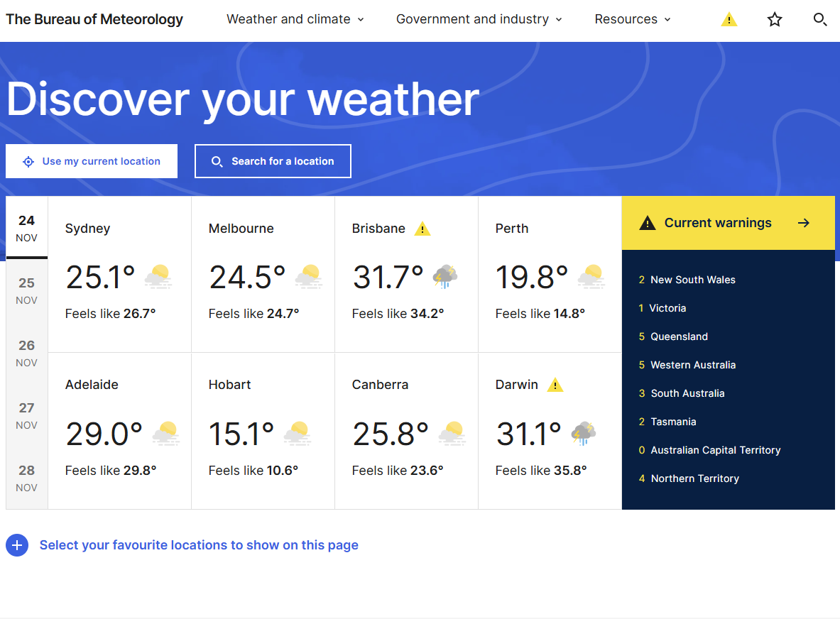Click Adelaide temperature 29.0°
This screenshot has height=619, width=840.
104,434
